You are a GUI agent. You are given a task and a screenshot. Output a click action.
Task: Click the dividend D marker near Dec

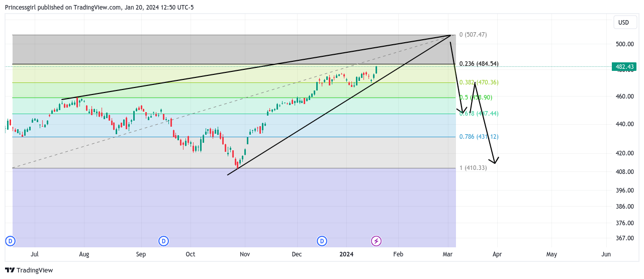click(322, 241)
